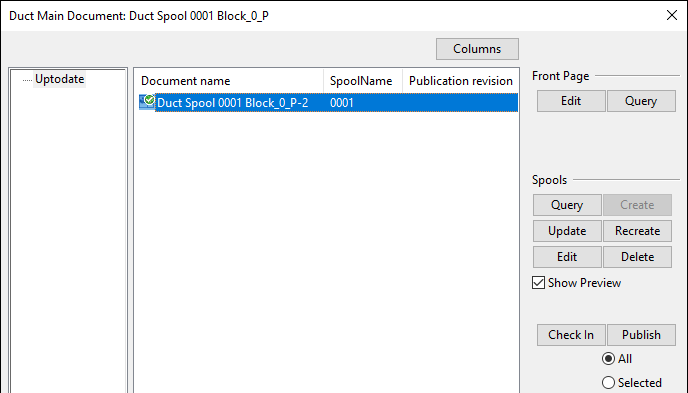Sort by SpoolName column header
This screenshot has height=393, width=688.
click(363, 81)
